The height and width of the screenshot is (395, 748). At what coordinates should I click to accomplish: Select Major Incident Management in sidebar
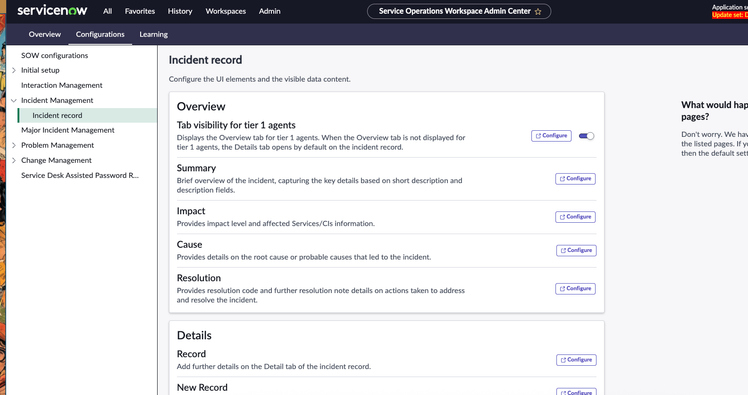pyautogui.click(x=68, y=130)
